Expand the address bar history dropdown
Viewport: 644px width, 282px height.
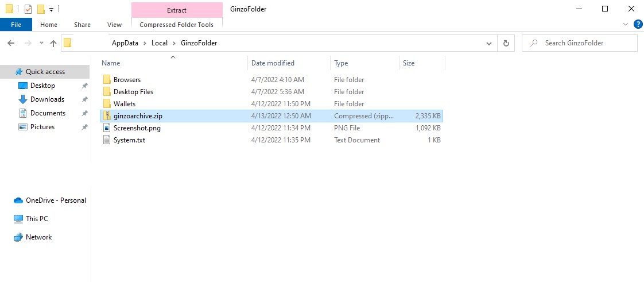tap(489, 43)
